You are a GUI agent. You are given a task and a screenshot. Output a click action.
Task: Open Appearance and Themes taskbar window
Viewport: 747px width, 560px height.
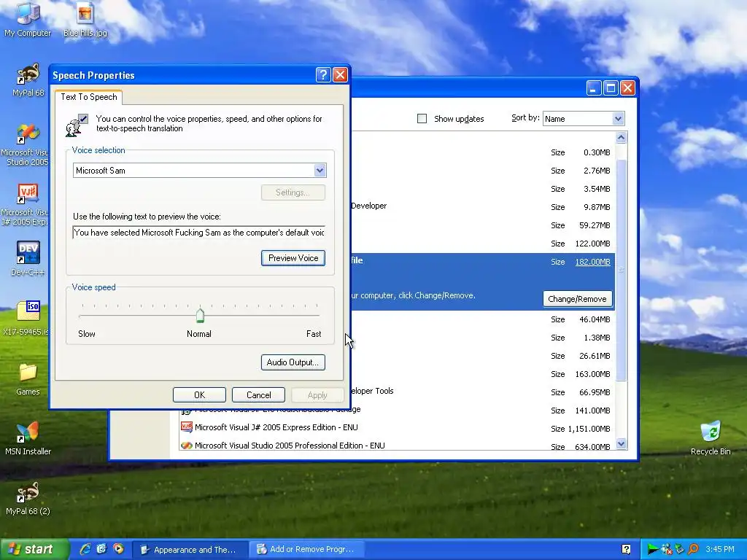(189, 550)
